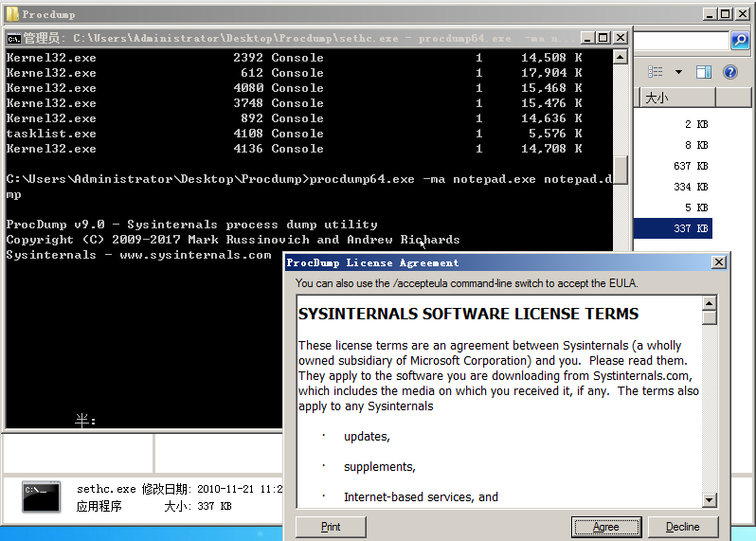Click the license text scrollbar down arrow
This screenshot has height=541, width=756.
click(x=709, y=500)
